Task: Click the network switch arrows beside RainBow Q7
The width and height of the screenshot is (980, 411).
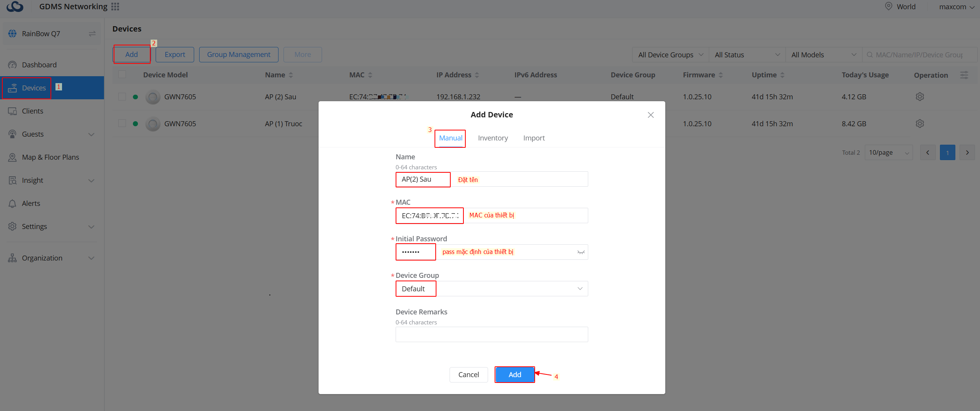Action: coord(92,34)
